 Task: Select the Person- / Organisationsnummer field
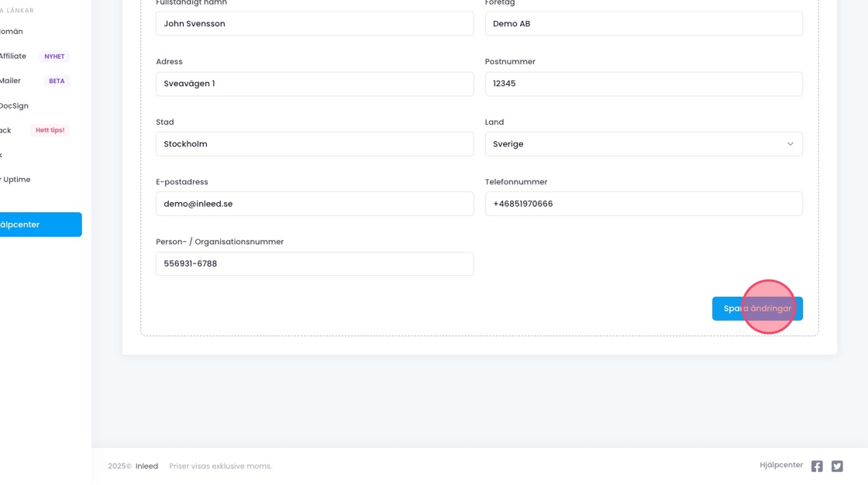point(314,263)
